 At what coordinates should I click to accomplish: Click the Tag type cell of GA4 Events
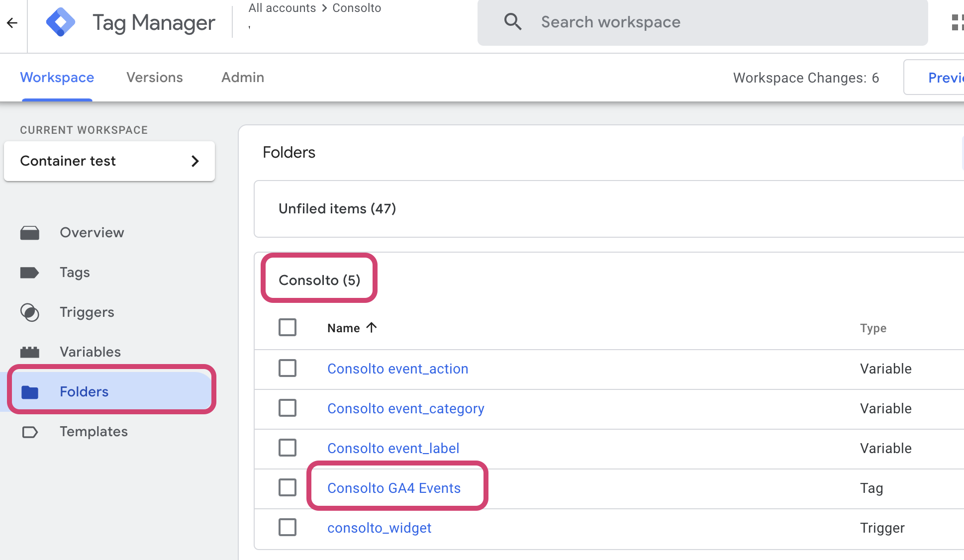pos(871,488)
